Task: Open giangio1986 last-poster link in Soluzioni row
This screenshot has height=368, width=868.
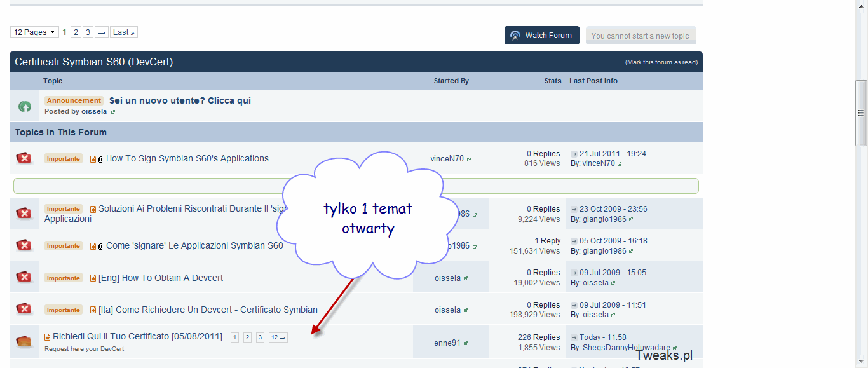Action: (x=604, y=219)
